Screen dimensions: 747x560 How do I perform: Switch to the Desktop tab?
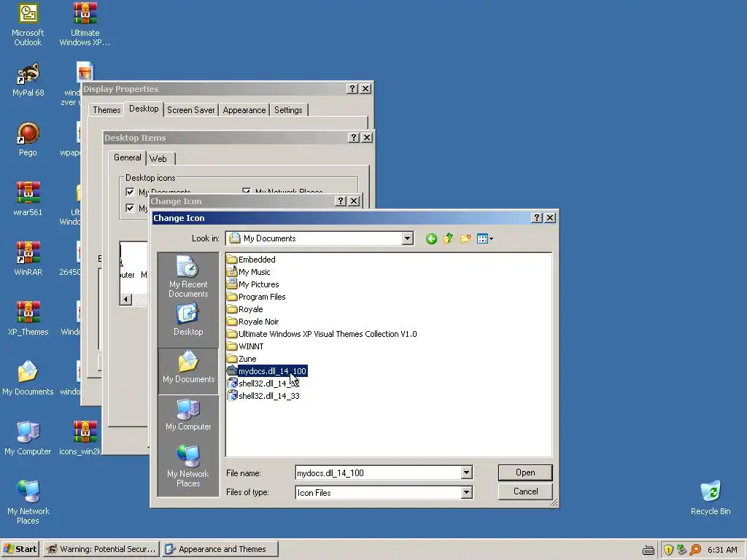point(144,109)
